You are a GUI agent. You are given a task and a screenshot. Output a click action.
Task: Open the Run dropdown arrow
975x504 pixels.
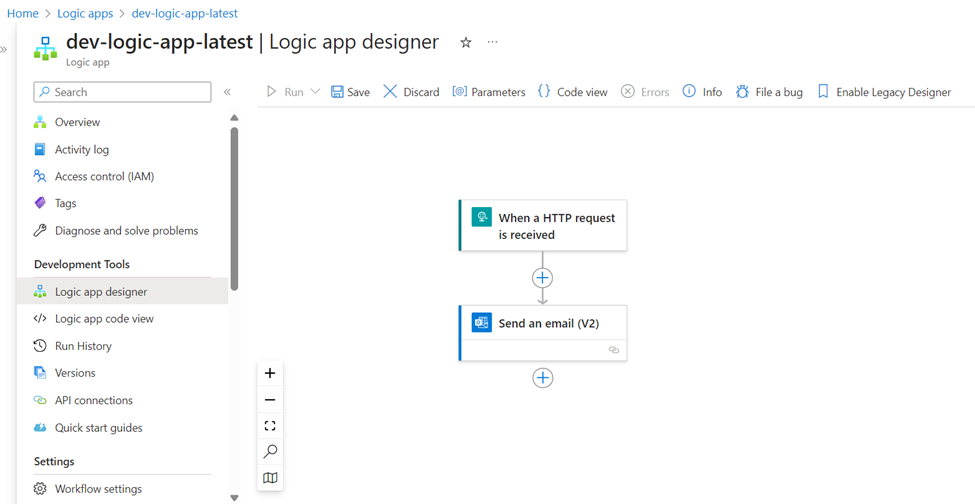point(315,91)
